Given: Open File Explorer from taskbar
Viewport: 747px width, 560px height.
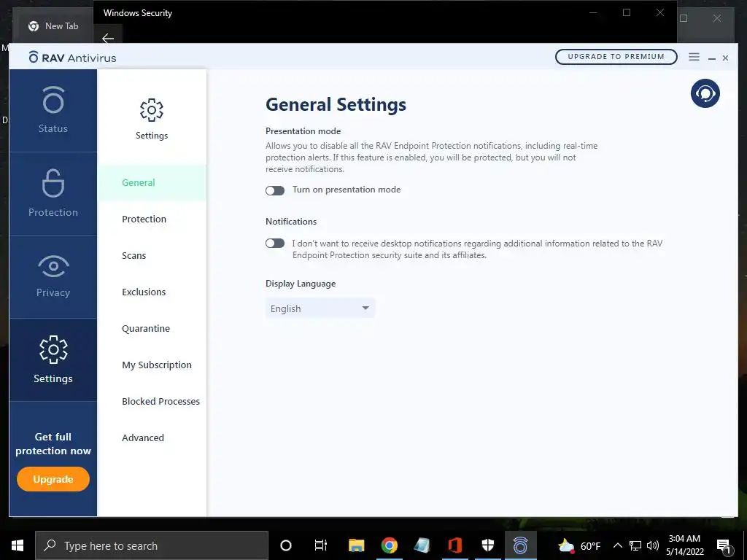Looking at the screenshot, I should 356,545.
